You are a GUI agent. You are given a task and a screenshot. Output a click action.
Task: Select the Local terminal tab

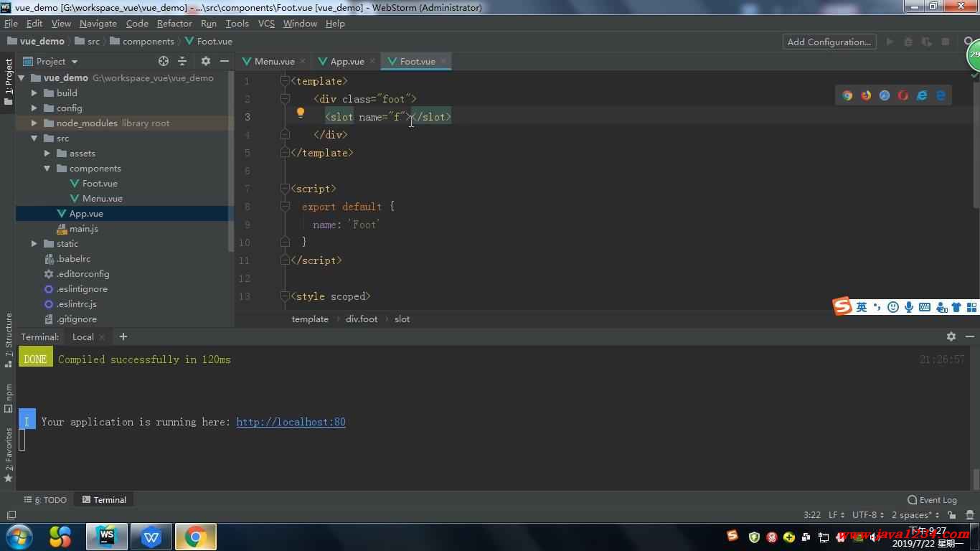pyautogui.click(x=83, y=336)
